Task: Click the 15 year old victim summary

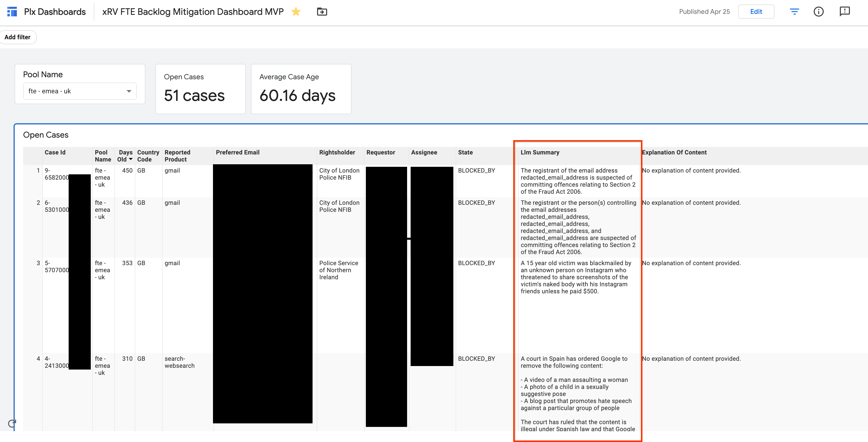Action: (x=576, y=277)
